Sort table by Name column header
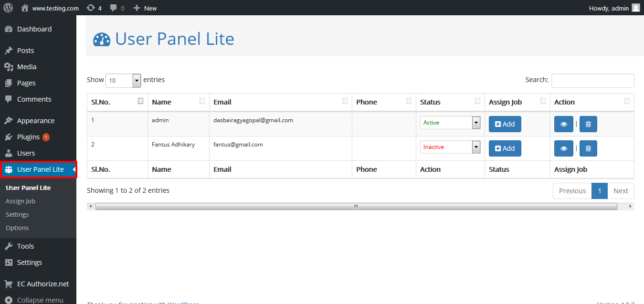The width and height of the screenshot is (644, 304). click(x=179, y=102)
